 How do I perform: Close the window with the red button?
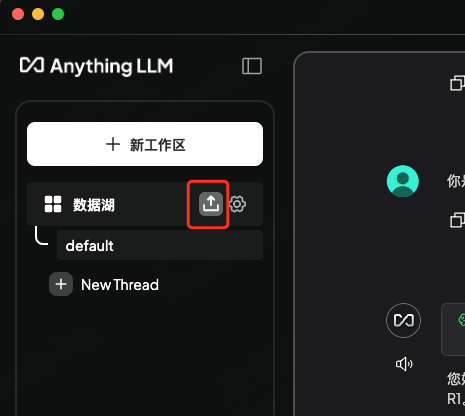click(18, 14)
